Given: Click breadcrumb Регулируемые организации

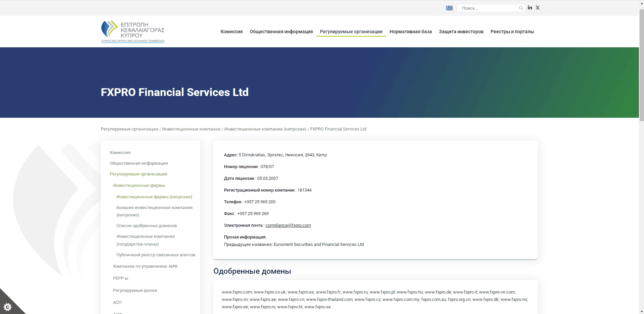Looking at the screenshot, I should (x=129, y=129).
